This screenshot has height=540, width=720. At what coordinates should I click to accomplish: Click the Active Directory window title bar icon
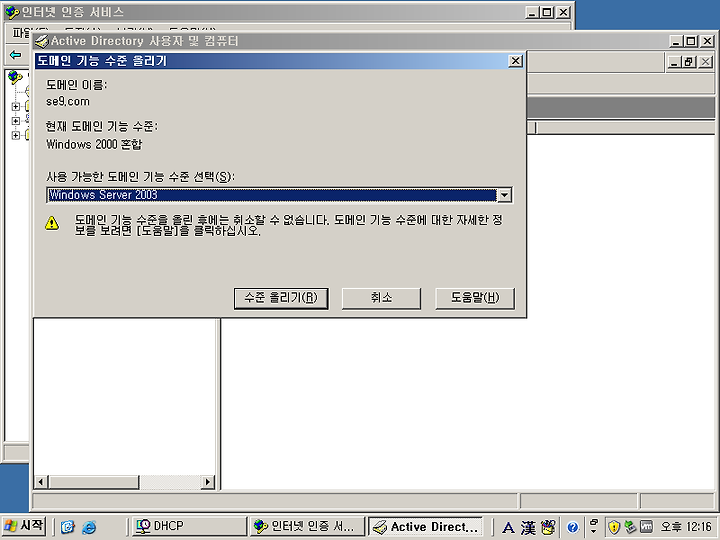[42, 41]
